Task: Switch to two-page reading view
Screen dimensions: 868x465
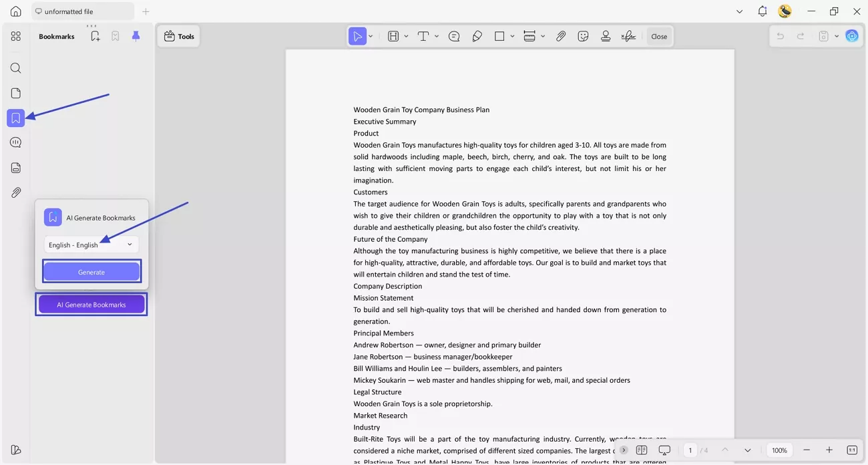Action: click(x=642, y=450)
